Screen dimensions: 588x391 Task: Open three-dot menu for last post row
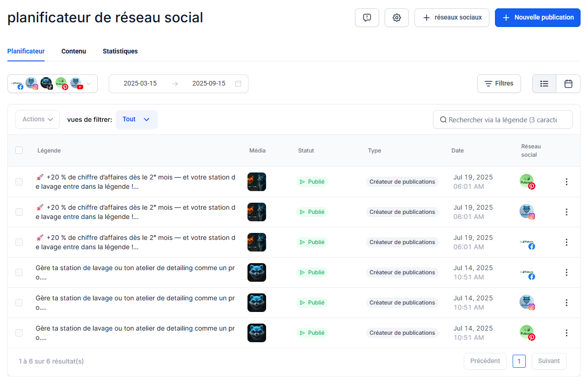pos(566,333)
